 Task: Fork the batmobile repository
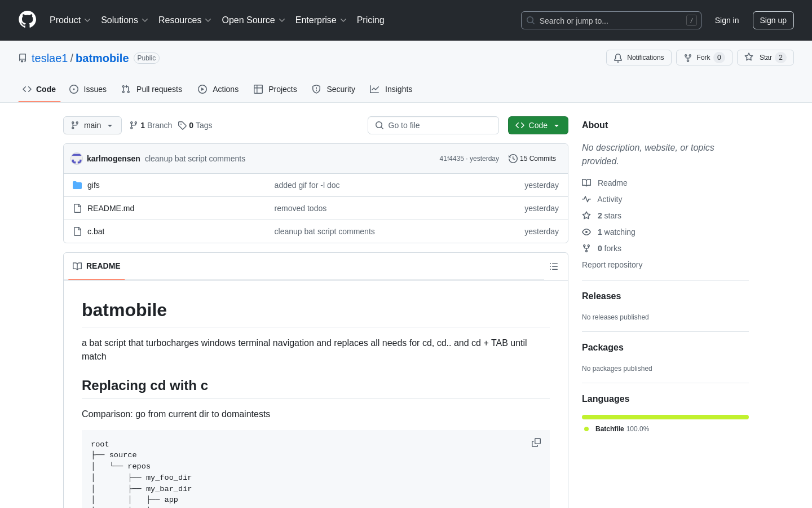[x=704, y=58]
